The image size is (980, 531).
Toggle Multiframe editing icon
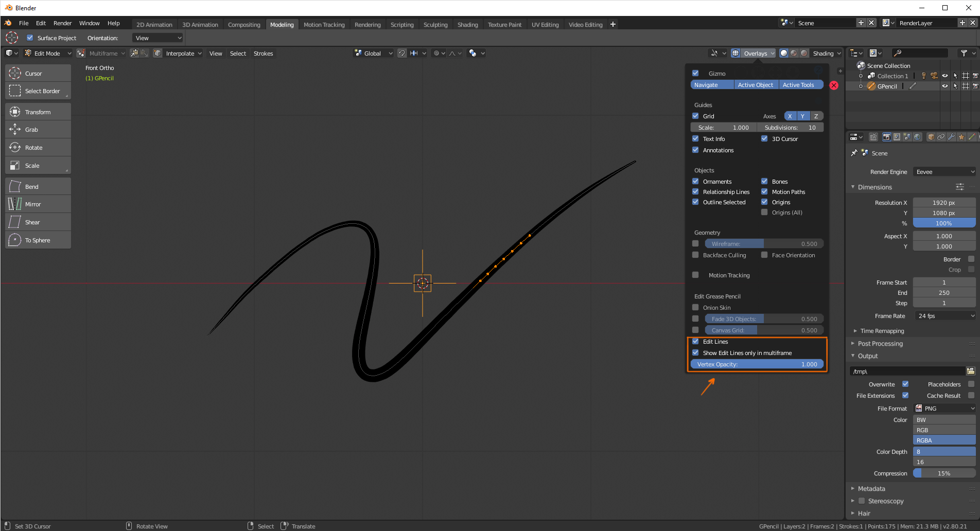pos(81,53)
